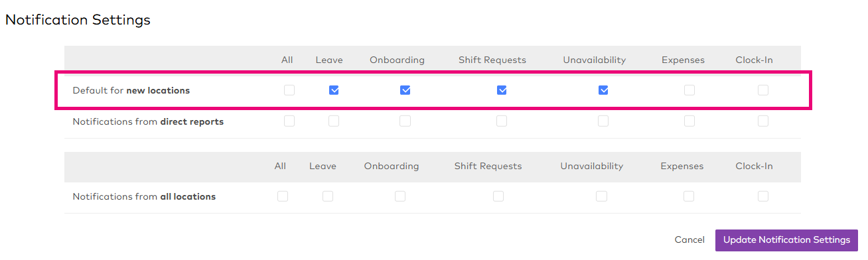Click Update Notification Settings button

pos(786,240)
